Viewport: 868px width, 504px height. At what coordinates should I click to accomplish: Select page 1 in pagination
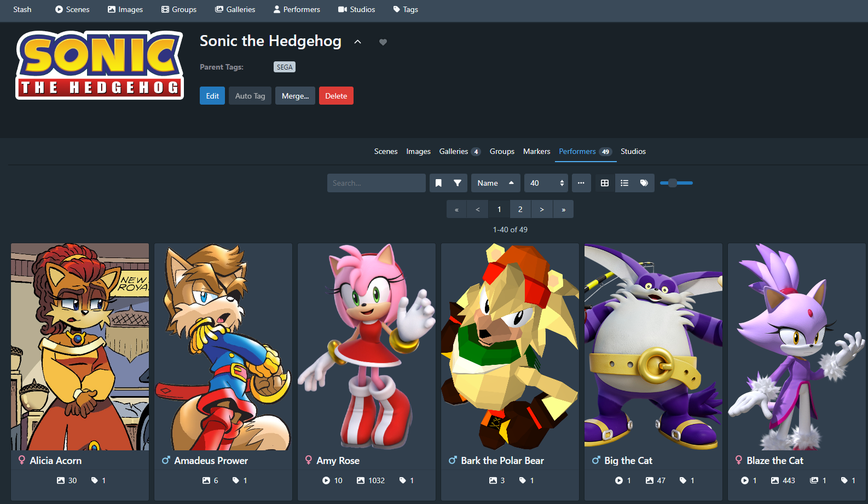(x=499, y=209)
